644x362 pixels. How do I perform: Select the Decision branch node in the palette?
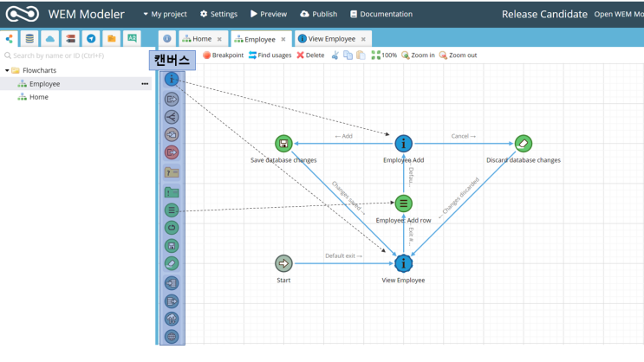pyautogui.click(x=172, y=117)
